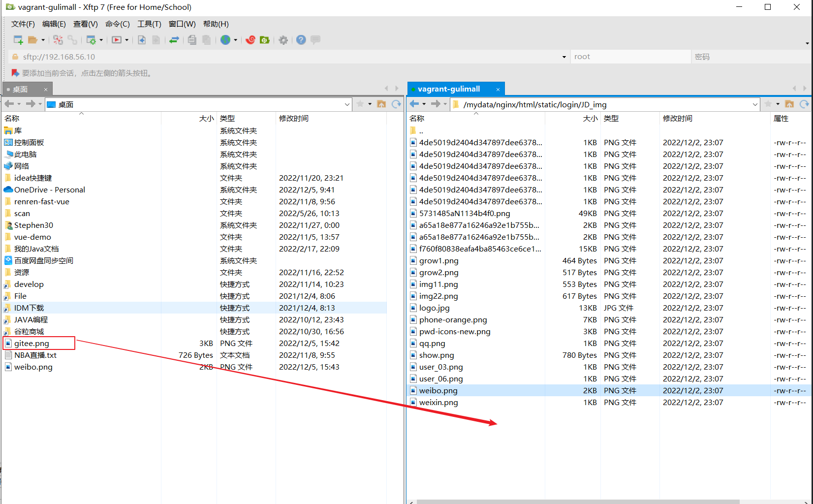Image resolution: width=813 pixels, height=504 pixels.
Task: Open the 帮助(H) menu
Action: tap(216, 24)
